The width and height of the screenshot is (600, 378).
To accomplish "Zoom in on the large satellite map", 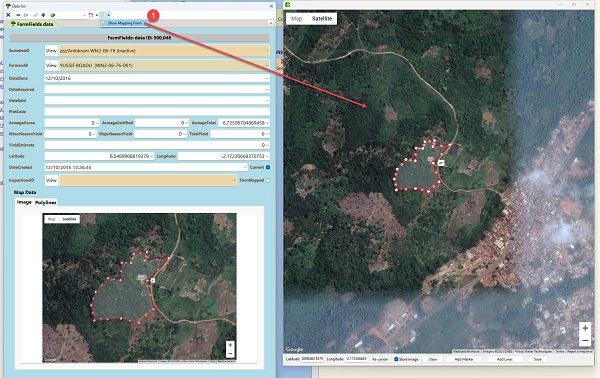I will pos(585,328).
